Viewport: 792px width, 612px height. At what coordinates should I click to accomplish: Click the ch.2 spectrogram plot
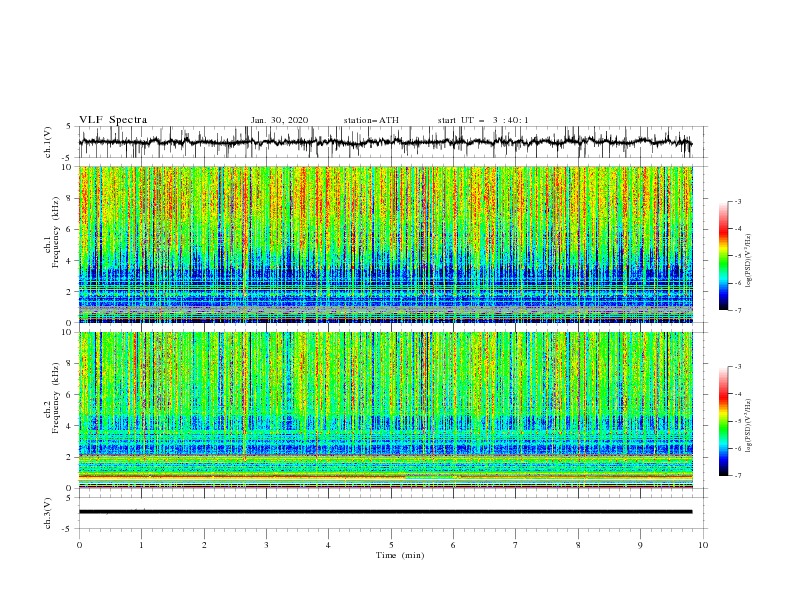point(385,410)
